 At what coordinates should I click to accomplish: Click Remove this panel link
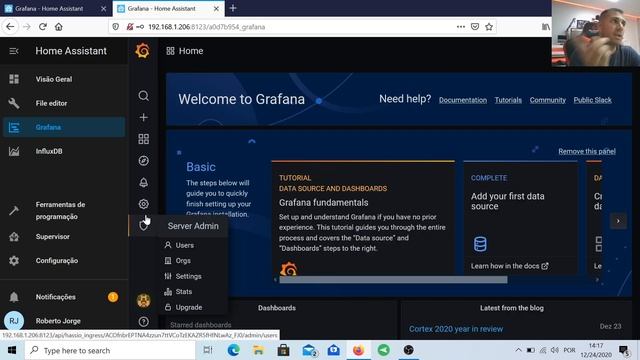pyautogui.click(x=587, y=151)
